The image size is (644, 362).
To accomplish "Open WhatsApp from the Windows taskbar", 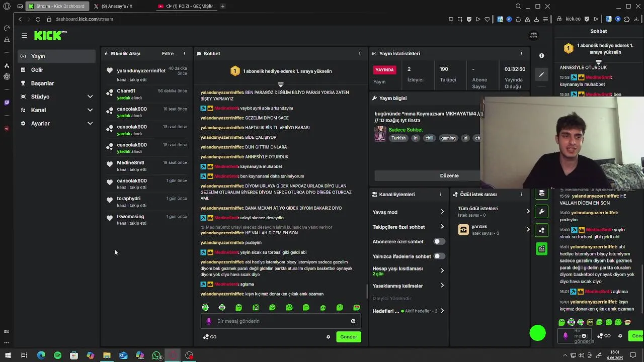I will [x=156, y=355].
